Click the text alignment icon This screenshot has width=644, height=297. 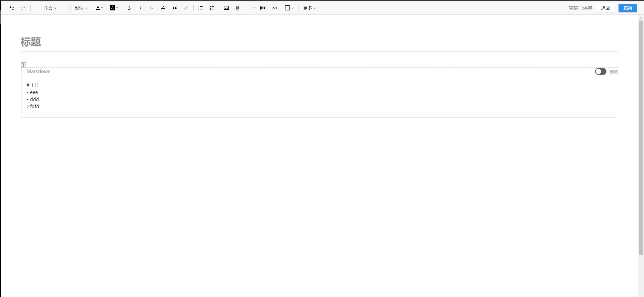[287, 8]
